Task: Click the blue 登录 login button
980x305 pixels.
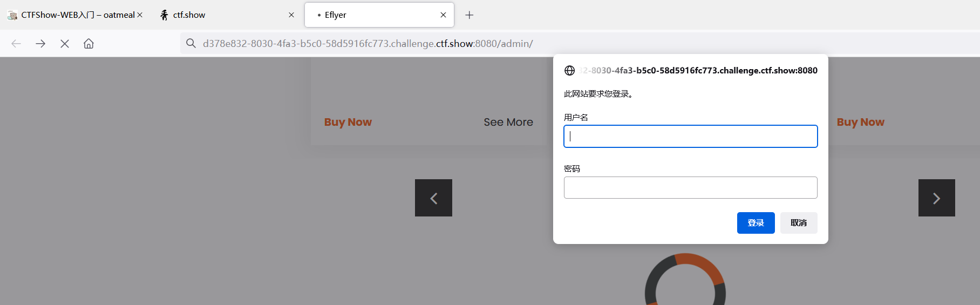Action: pyautogui.click(x=756, y=223)
